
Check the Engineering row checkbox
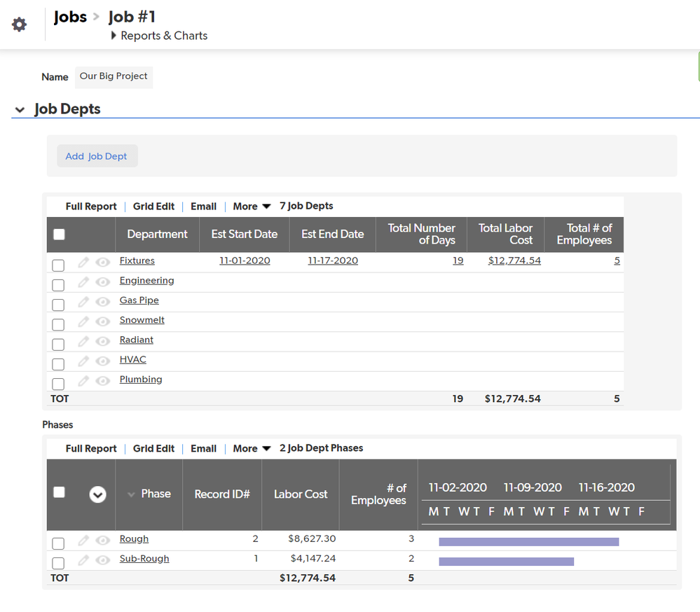click(x=58, y=285)
